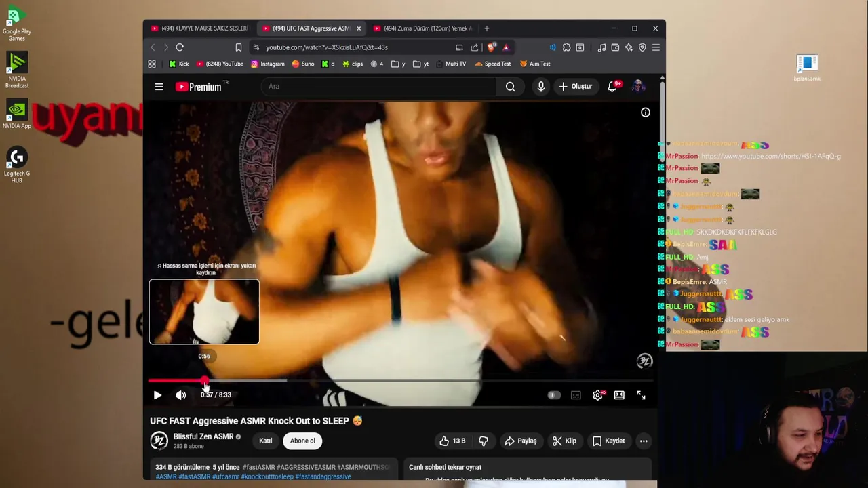Expand the 'y' bookmarks folder
Image resolution: width=868 pixels, height=488 pixels.
pyautogui.click(x=398, y=64)
